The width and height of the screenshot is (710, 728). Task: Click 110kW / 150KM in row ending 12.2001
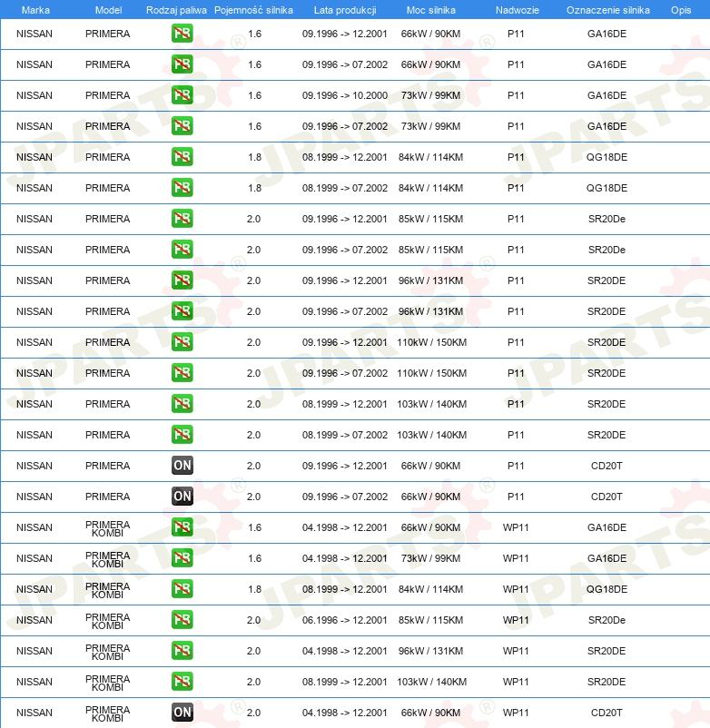pyautogui.click(x=432, y=342)
